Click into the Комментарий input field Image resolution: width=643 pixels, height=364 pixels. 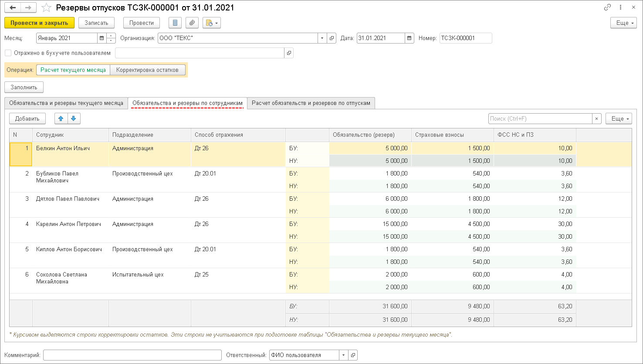(x=132, y=355)
